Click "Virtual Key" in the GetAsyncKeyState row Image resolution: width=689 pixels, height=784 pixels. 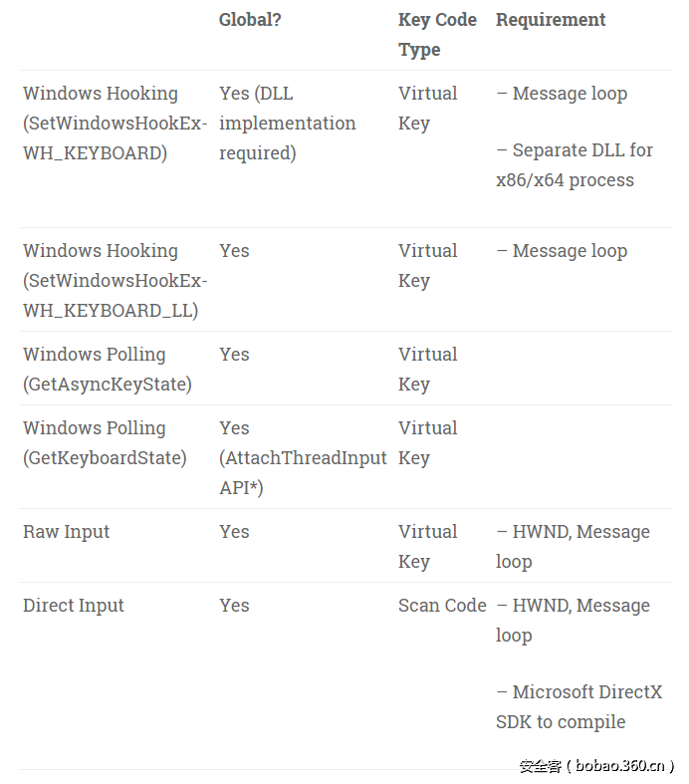[427, 370]
